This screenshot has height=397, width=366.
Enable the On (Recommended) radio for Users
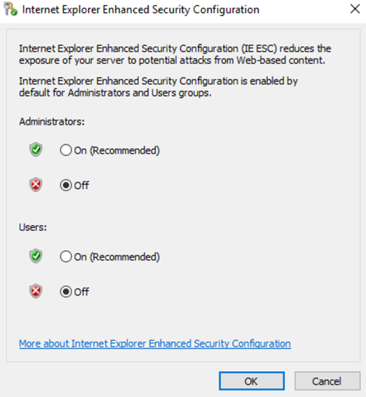(x=66, y=257)
